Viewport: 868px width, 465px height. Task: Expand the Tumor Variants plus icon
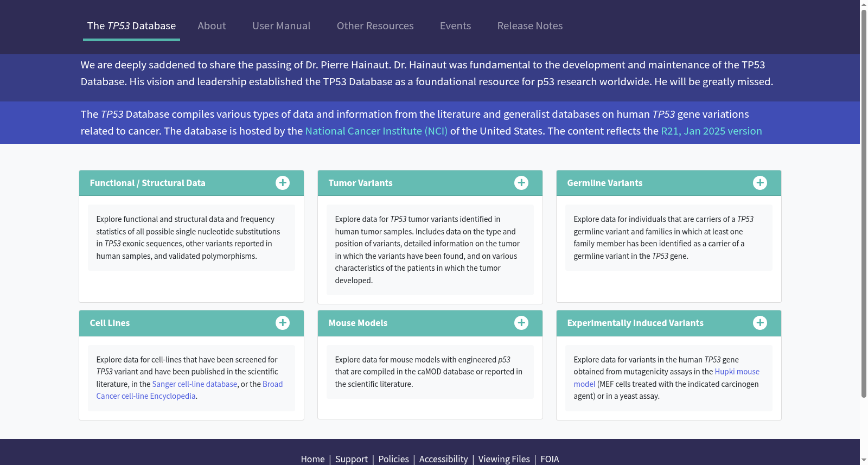(x=521, y=183)
